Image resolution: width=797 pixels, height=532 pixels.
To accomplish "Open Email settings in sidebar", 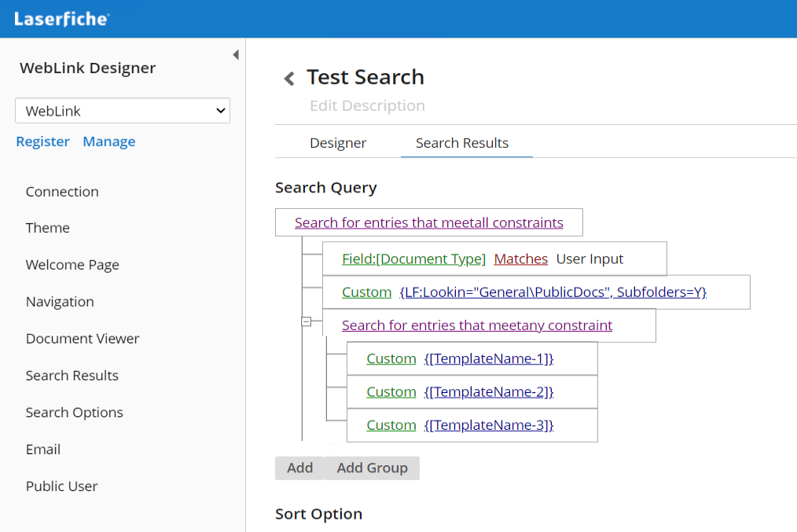I will point(43,449).
